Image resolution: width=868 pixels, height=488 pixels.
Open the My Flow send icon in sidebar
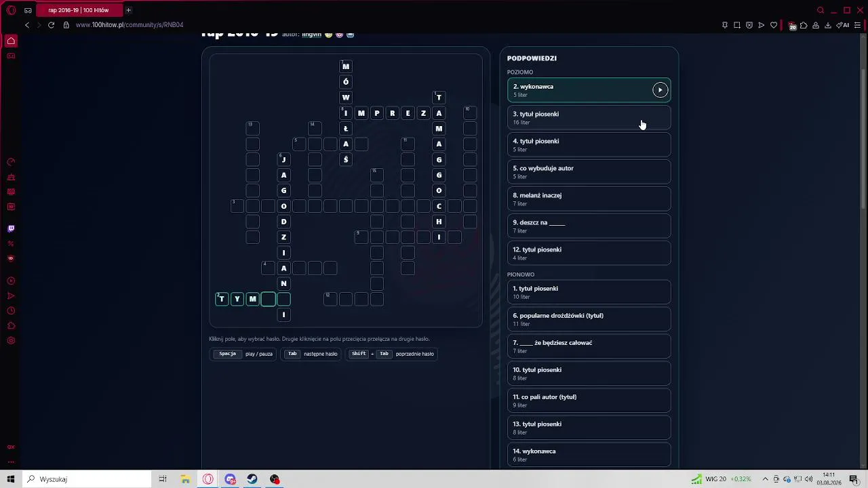pos(11,296)
